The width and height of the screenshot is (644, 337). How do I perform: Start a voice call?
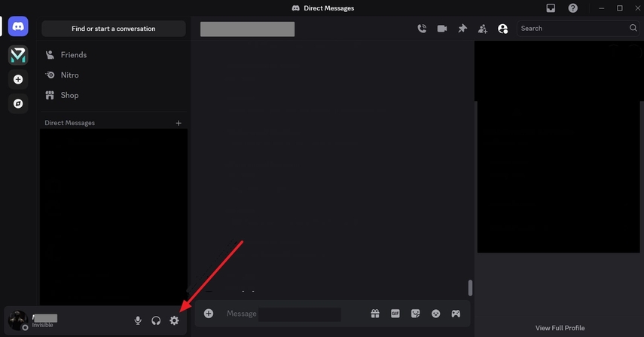click(422, 29)
